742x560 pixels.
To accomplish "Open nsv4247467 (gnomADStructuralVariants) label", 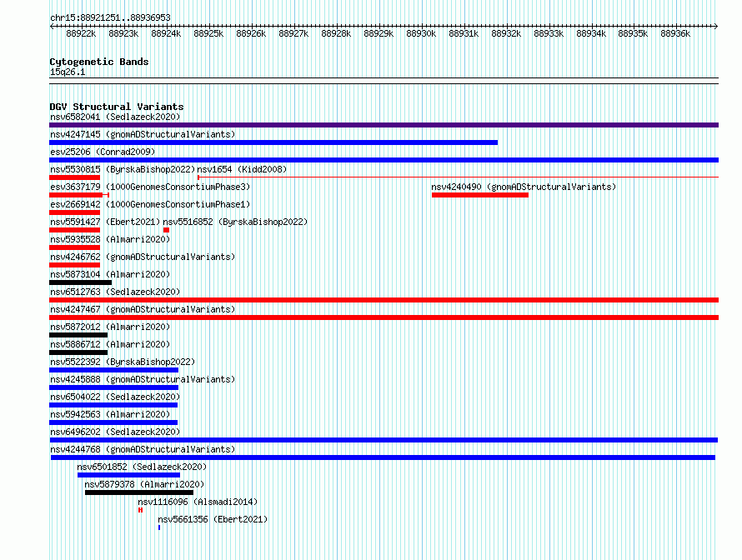I will pos(143,309).
